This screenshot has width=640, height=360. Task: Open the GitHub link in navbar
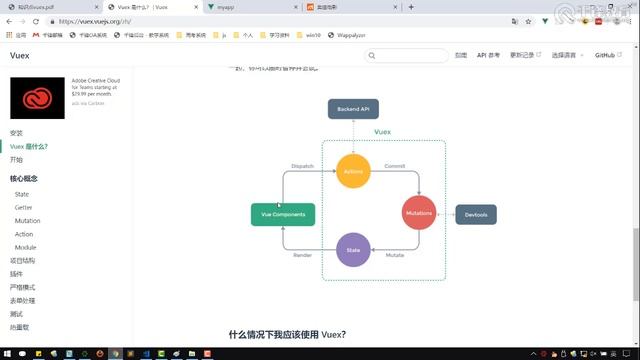coord(608,55)
